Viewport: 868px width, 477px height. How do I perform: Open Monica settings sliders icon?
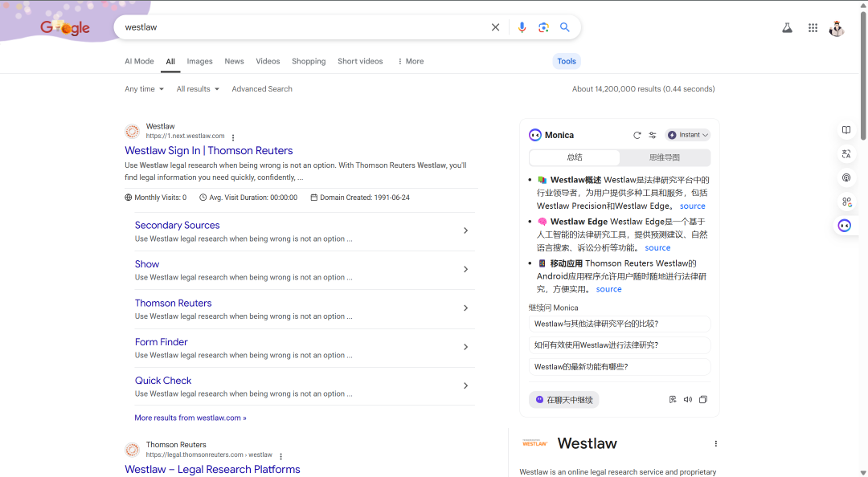[x=653, y=135]
